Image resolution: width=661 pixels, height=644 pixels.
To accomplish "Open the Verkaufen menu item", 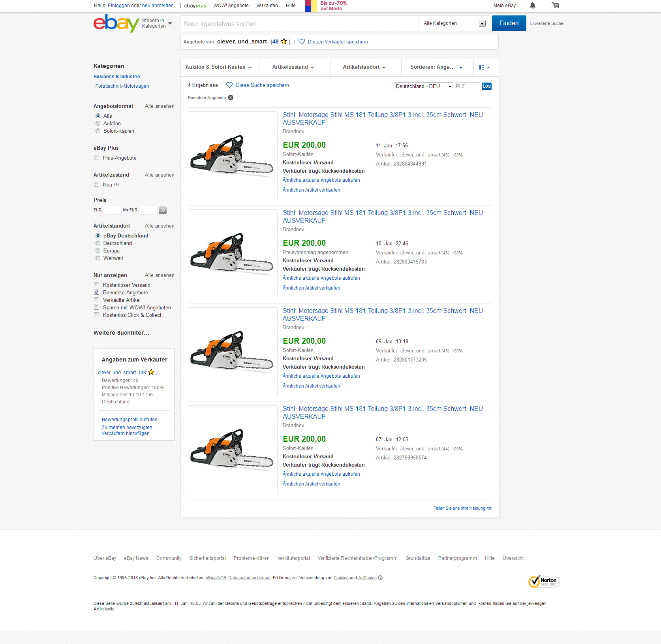I will pyautogui.click(x=267, y=6).
